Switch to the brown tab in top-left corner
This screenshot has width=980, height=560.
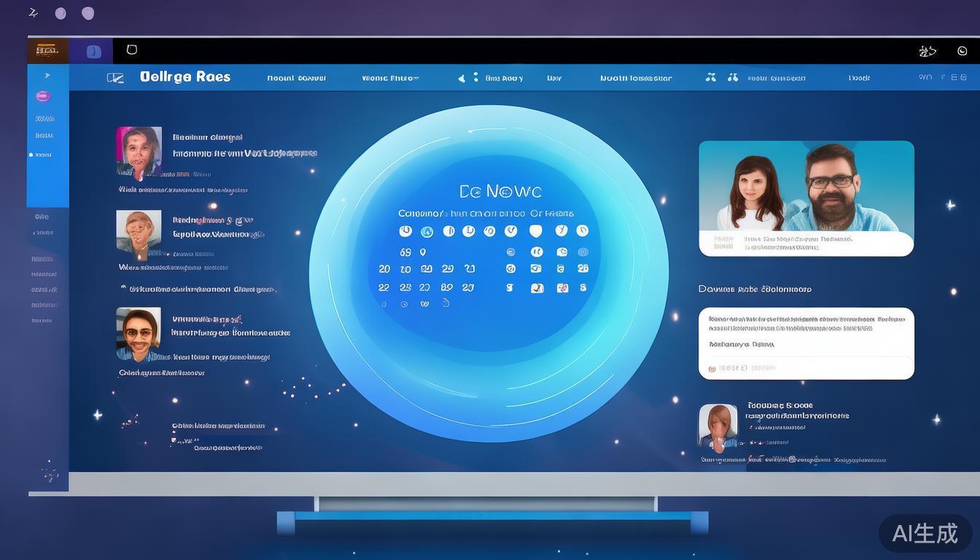[x=47, y=50]
